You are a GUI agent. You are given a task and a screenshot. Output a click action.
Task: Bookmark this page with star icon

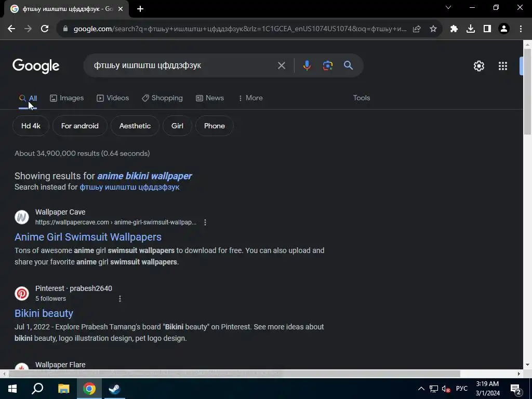[433, 29]
